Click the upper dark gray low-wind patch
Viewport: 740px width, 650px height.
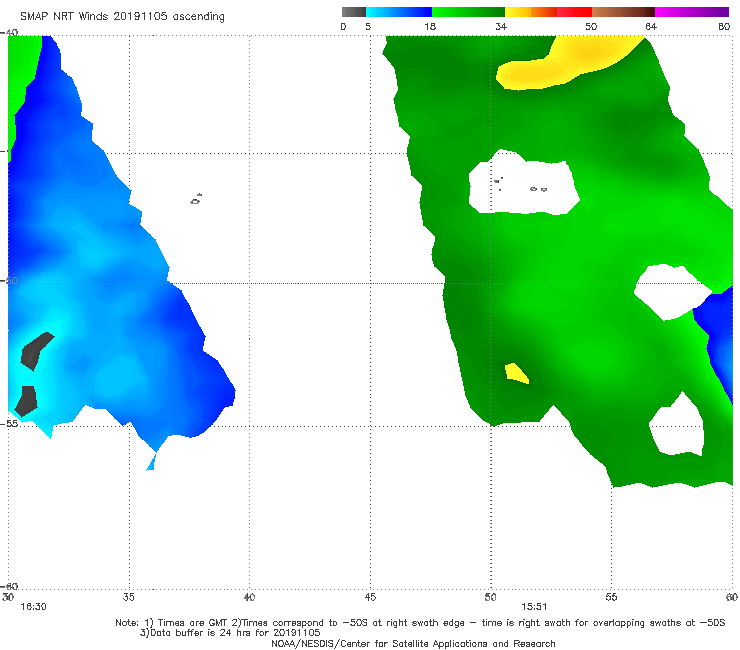[x=37, y=351]
